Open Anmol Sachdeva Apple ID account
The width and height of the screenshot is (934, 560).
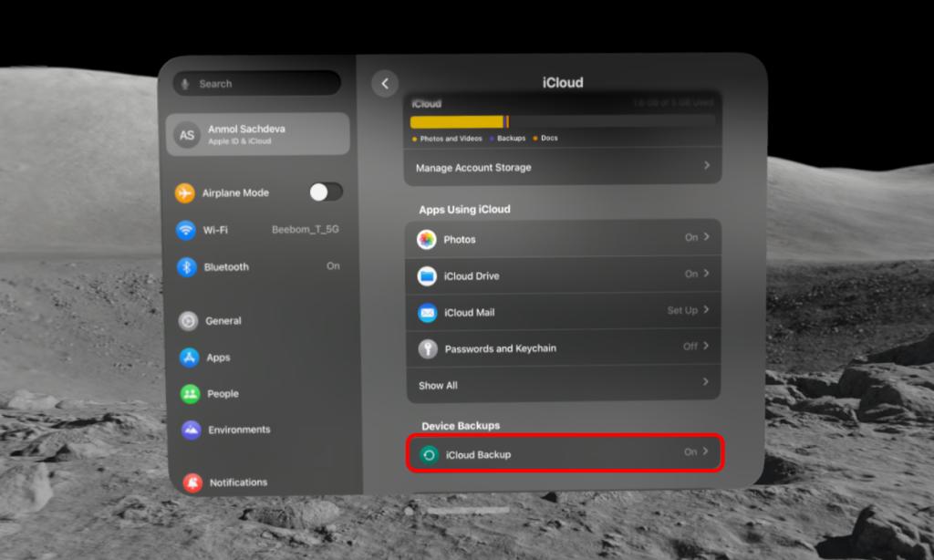(x=258, y=135)
